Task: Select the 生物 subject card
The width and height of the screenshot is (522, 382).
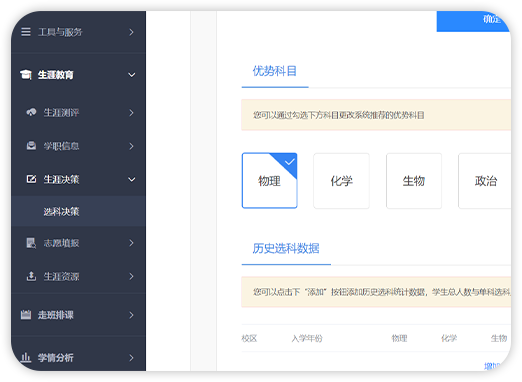Action: pos(414,181)
